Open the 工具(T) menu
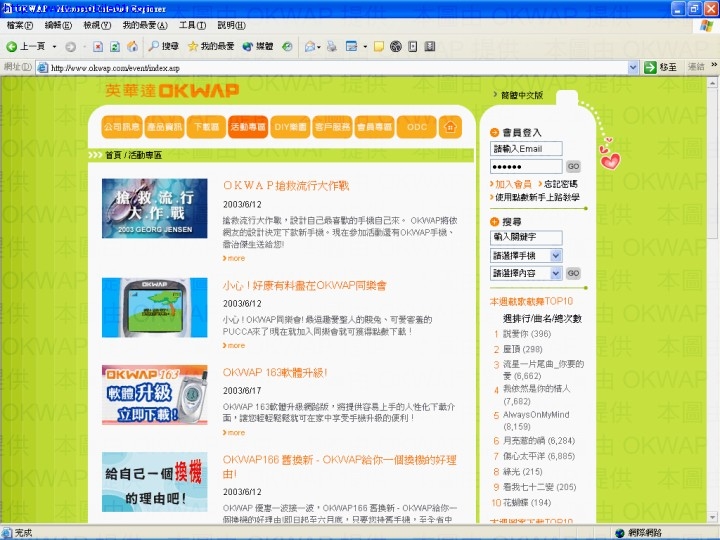Screen dimensions: 720x540 (192, 25)
